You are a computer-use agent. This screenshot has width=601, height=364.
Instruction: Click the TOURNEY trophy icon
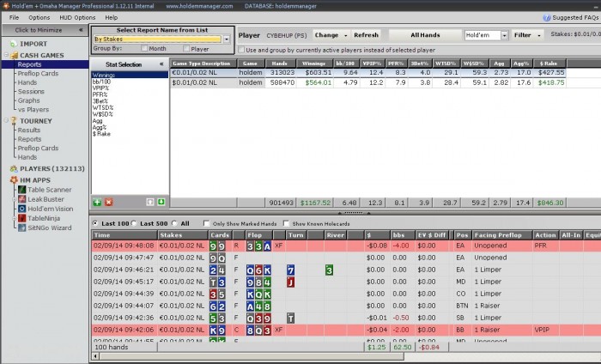14,121
